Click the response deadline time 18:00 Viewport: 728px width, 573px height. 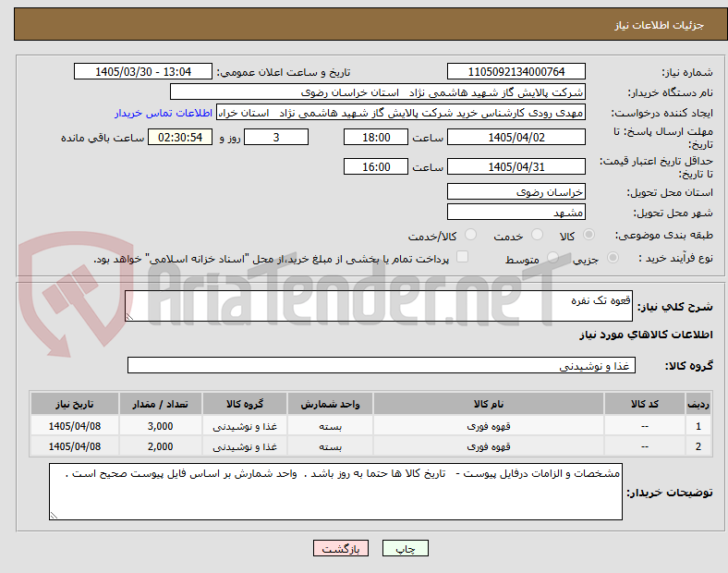point(376,138)
